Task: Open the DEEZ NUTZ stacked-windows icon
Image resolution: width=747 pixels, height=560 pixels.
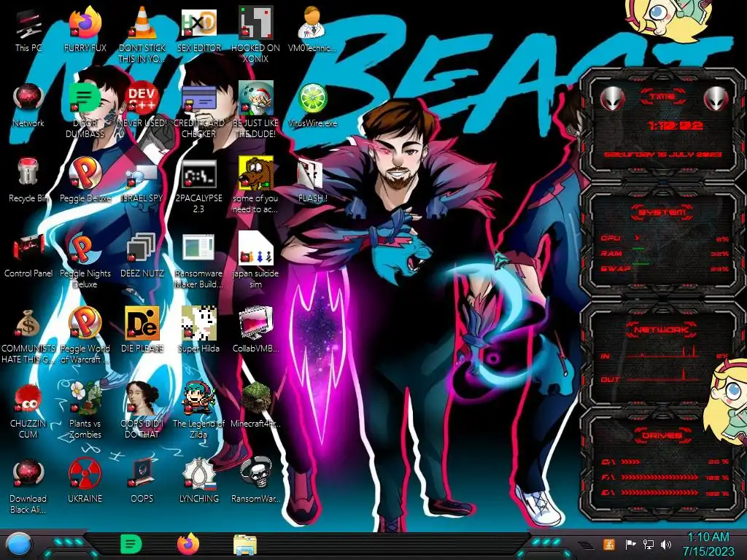Action: pos(142,255)
